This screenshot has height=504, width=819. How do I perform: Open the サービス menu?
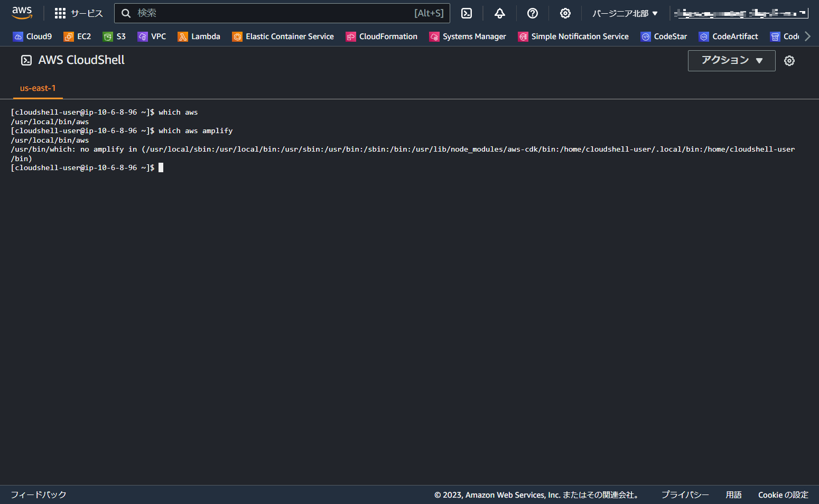[x=78, y=13]
